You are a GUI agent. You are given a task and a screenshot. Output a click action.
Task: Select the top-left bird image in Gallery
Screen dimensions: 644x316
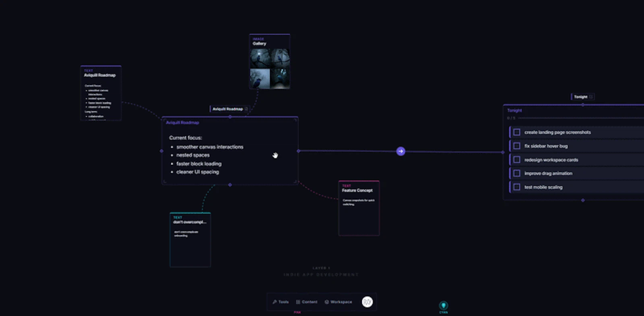(x=260, y=58)
